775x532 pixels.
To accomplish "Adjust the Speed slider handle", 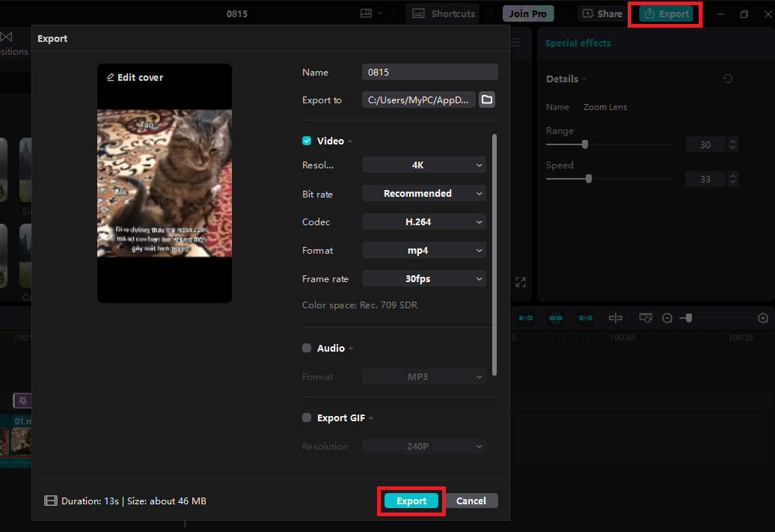I will [588, 179].
